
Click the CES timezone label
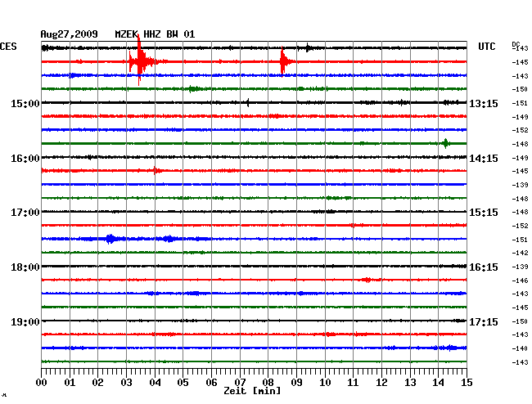8,47
